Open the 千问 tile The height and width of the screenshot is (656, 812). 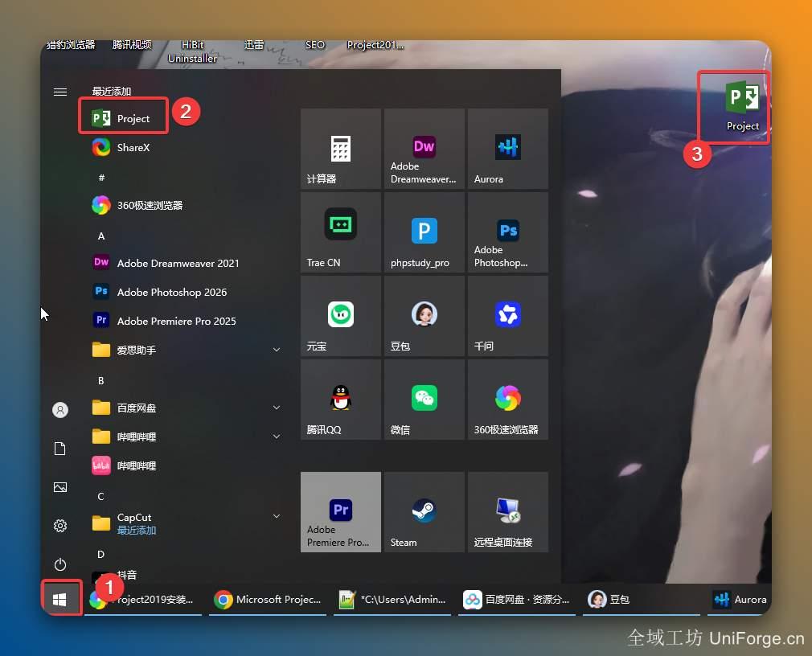(508, 316)
